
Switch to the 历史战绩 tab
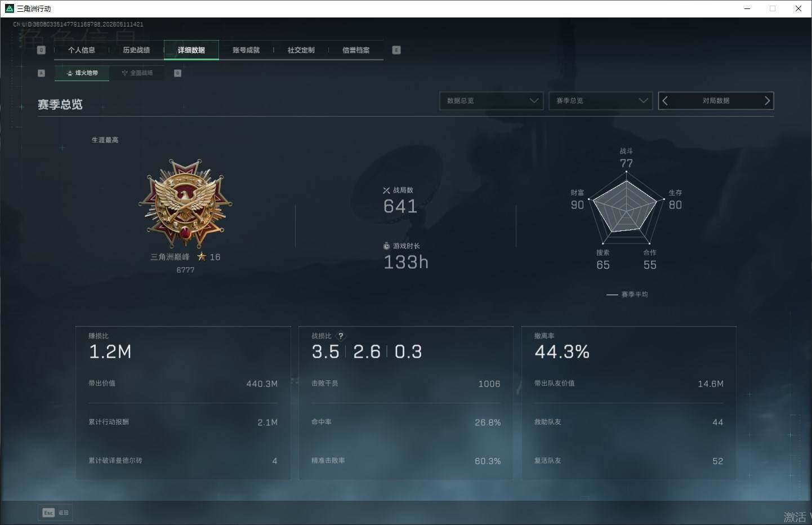136,50
